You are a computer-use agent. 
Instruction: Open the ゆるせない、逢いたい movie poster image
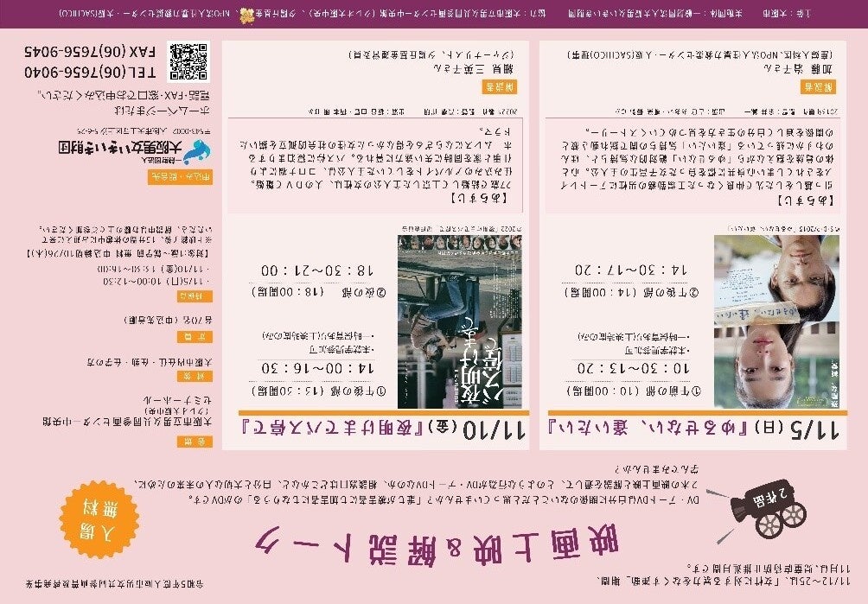776,322
